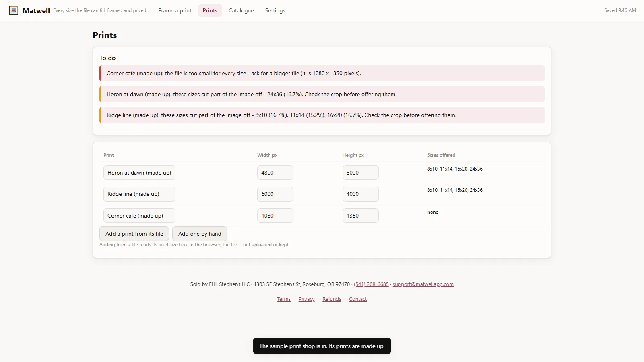The image size is (644, 362).
Task: Focus the height field showing 1350
Action: 360,216
